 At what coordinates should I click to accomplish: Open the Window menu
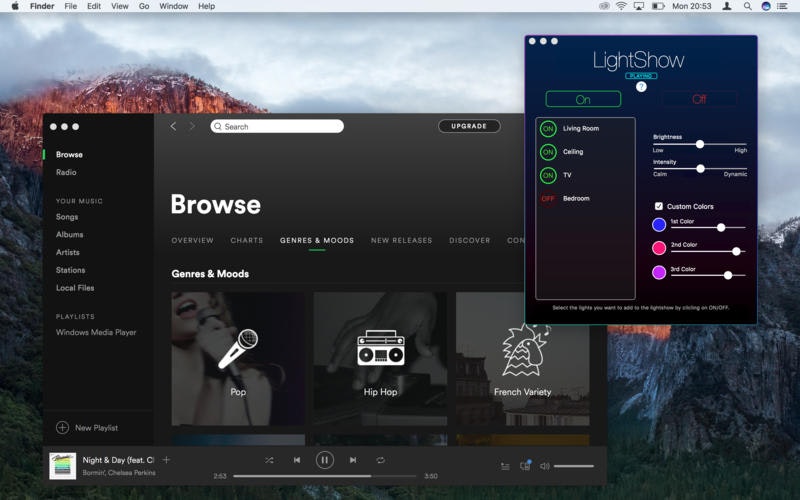pos(173,6)
